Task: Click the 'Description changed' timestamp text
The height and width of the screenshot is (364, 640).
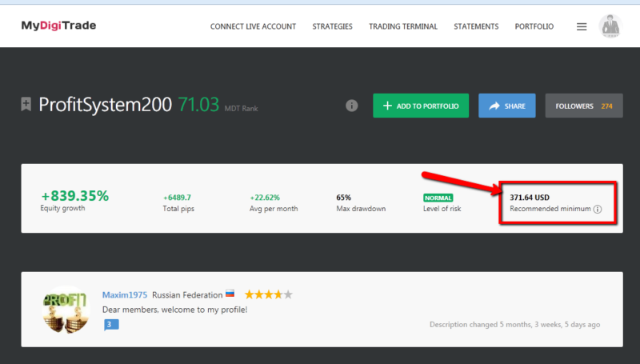Action: [x=514, y=325]
